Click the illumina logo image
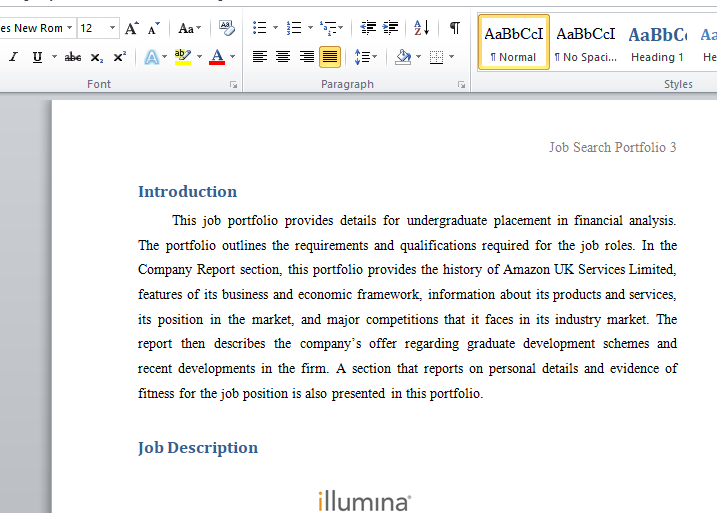717x513 pixels. click(x=364, y=502)
